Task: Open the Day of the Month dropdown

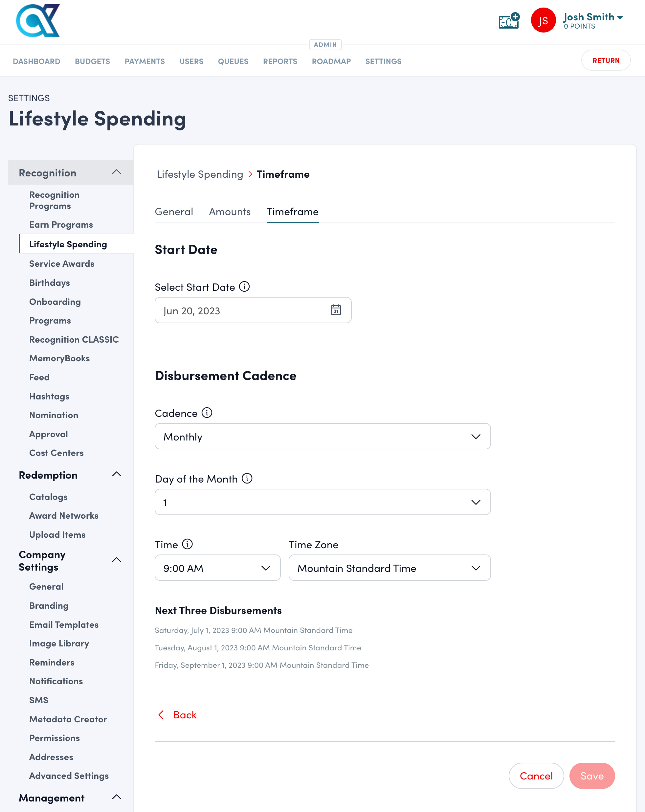Action: [322, 502]
